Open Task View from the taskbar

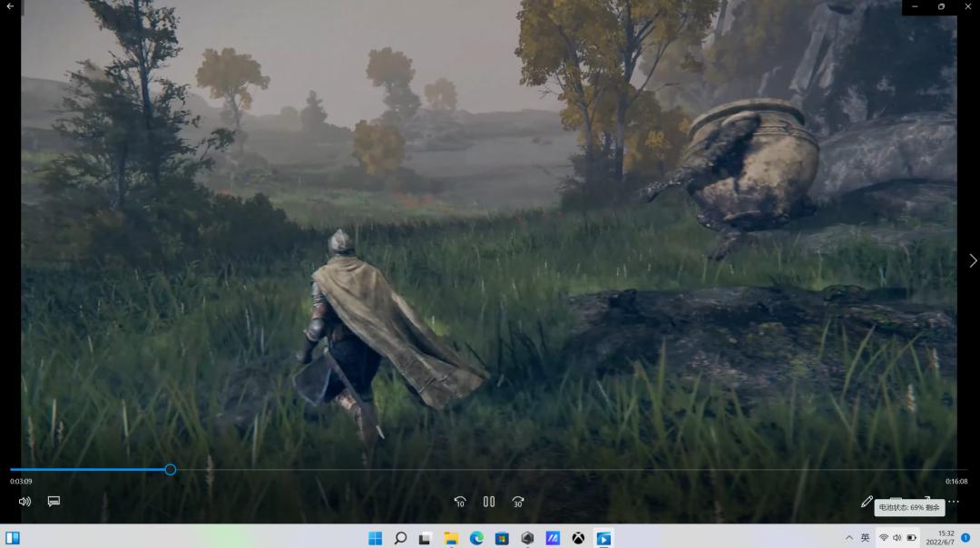[x=425, y=538]
